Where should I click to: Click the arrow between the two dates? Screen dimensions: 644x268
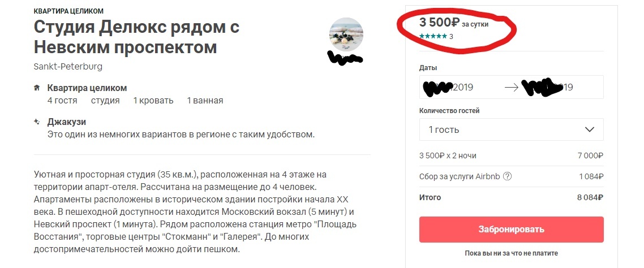(511, 88)
